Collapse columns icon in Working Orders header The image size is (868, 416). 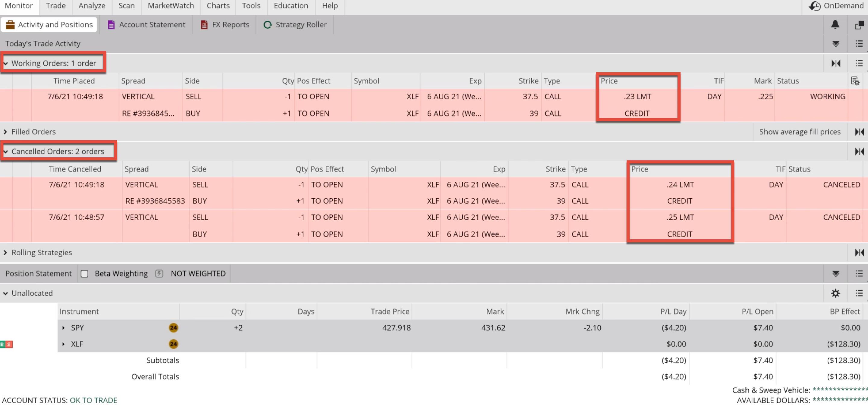[836, 63]
